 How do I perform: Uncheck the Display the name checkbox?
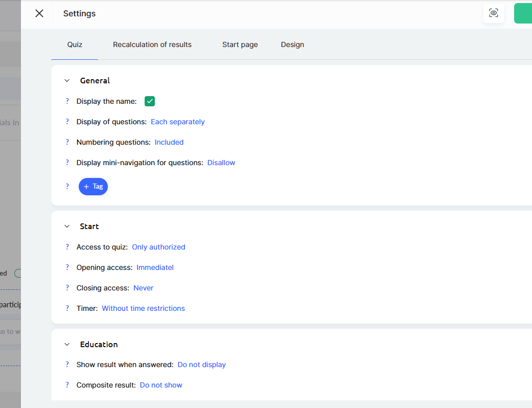[x=150, y=101]
